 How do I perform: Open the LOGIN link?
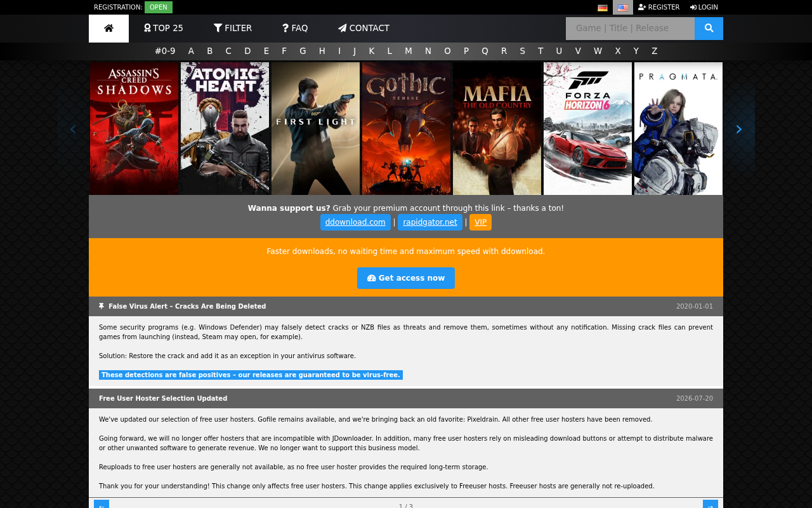click(x=704, y=8)
